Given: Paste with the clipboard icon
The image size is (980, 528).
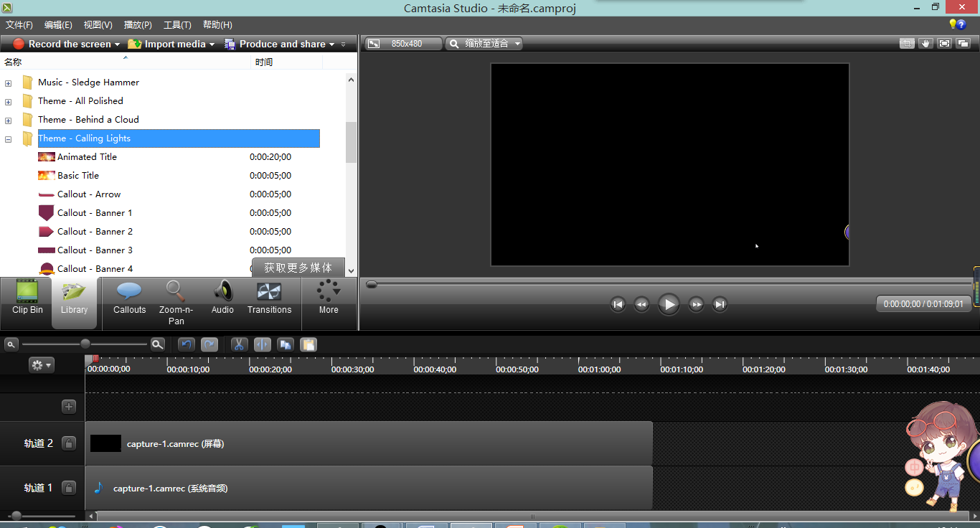Looking at the screenshot, I should (x=308, y=344).
